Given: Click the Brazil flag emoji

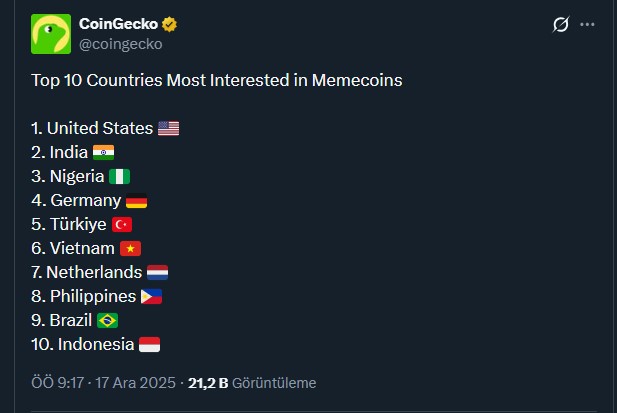Looking at the screenshot, I should [107, 320].
